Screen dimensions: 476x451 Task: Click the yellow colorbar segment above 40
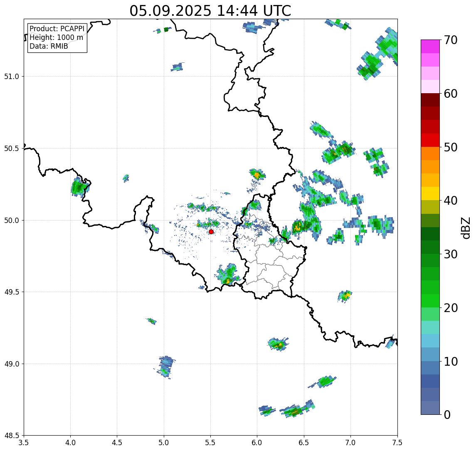[x=430, y=193]
